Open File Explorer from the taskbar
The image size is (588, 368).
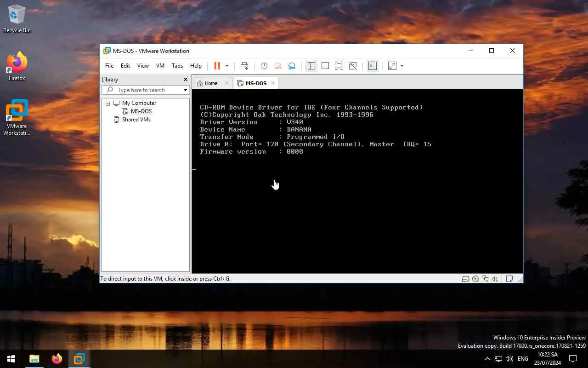coord(34,359)
